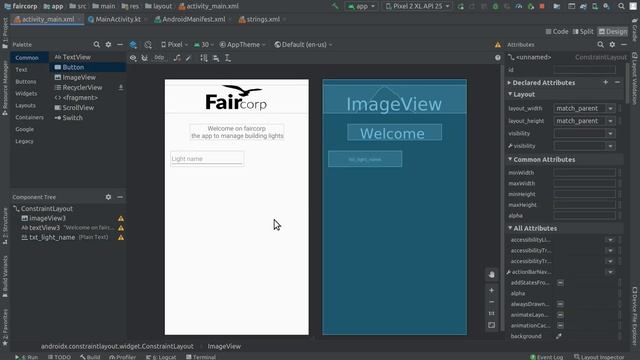Switch to Split view

(x=583, y=31)
